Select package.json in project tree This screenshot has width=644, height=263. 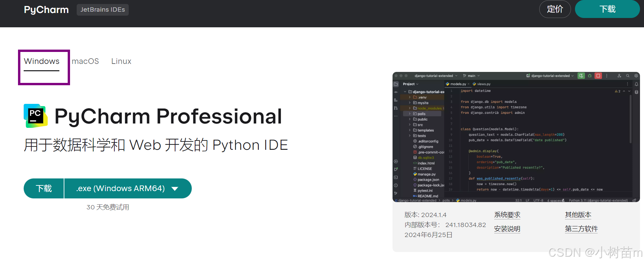[x=426, y=180]
